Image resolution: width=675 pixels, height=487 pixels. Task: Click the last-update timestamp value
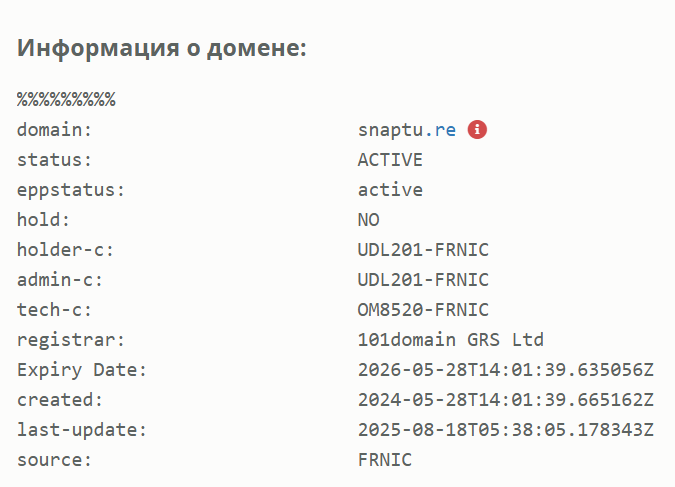505,430
